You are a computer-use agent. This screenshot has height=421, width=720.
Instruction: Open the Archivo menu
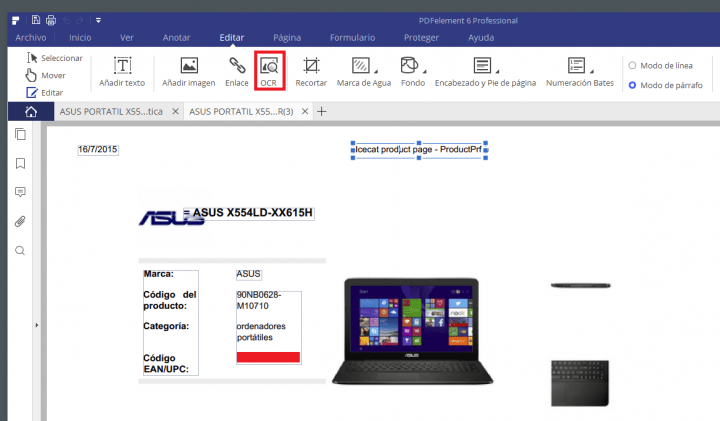point(31,38)
